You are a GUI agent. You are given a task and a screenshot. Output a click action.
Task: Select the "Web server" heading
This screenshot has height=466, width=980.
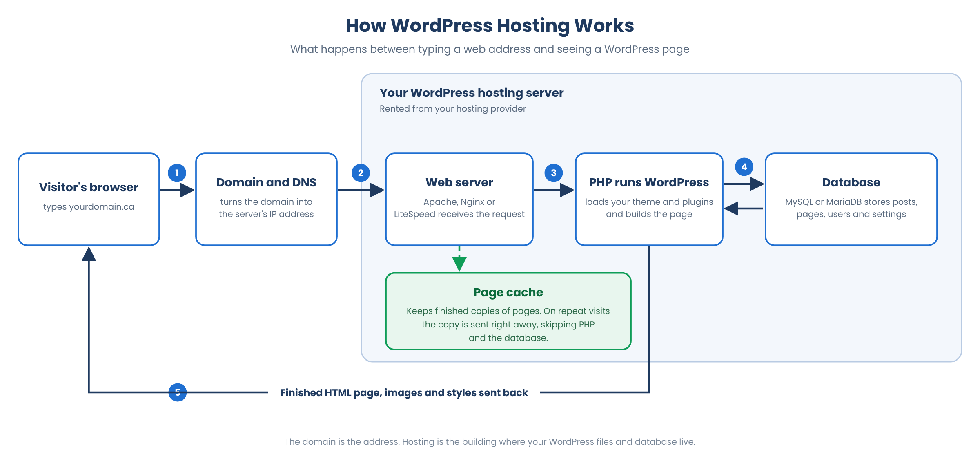(459, 182)
